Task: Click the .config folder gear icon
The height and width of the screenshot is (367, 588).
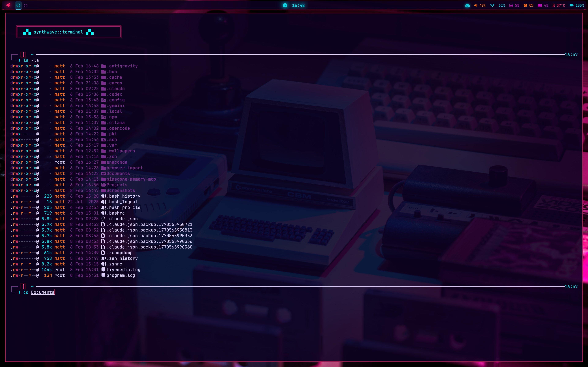Action: click(104, 100)
